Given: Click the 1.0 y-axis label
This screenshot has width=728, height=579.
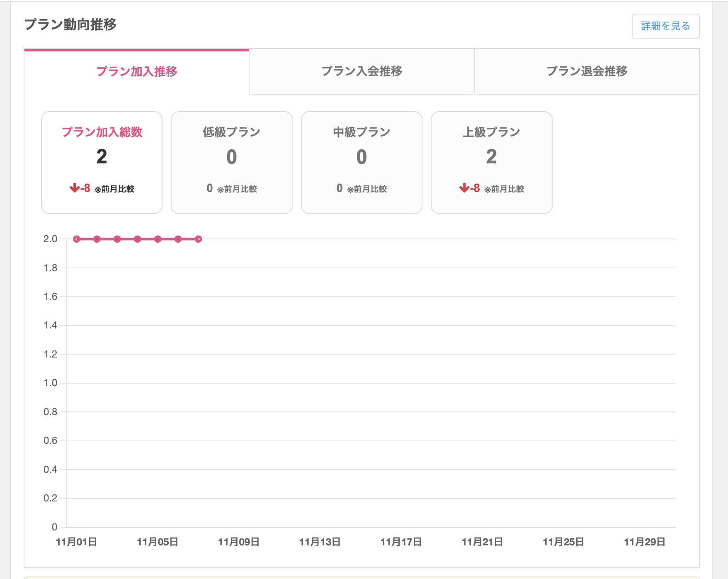Looking at the screenshot, I should [x=50, y=383].
